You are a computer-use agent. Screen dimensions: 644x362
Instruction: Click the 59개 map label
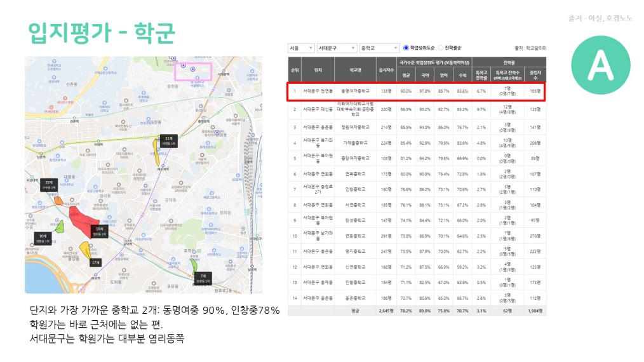pos(99,231)
